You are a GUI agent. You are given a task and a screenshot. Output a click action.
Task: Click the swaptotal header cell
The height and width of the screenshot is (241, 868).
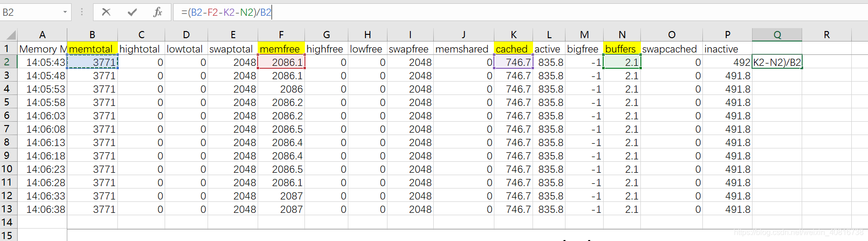click(233, 49)
